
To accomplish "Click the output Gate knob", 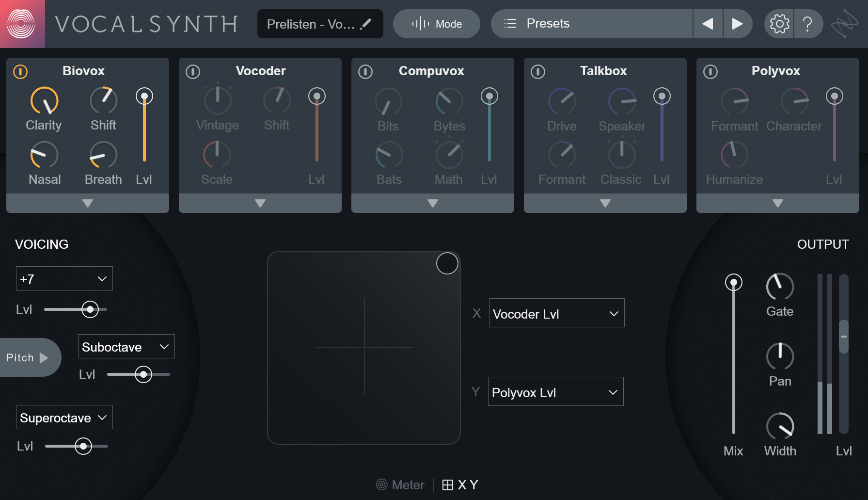I will [780, 287].
